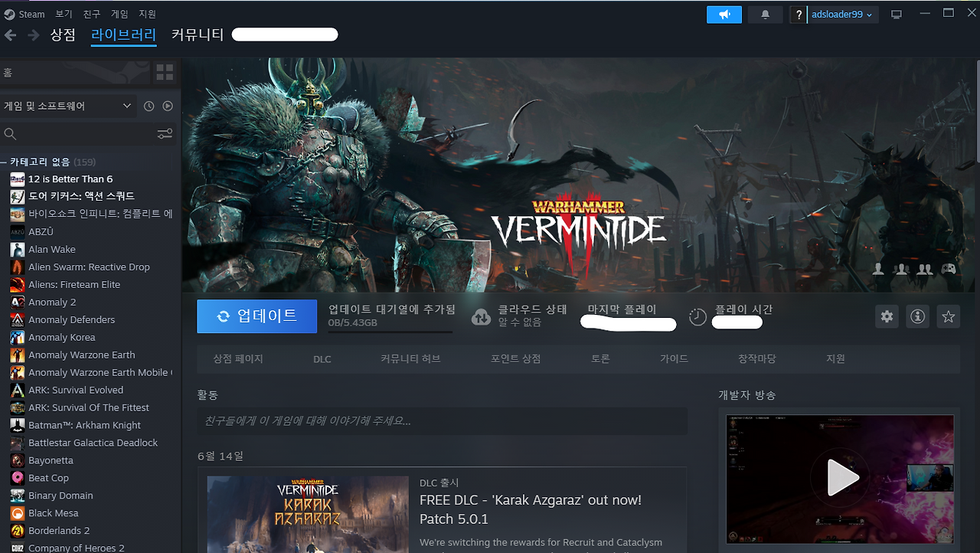Viewport: 980px width, 553px height.
Task: Open the 친구 menu
Action: coord(92,14)
